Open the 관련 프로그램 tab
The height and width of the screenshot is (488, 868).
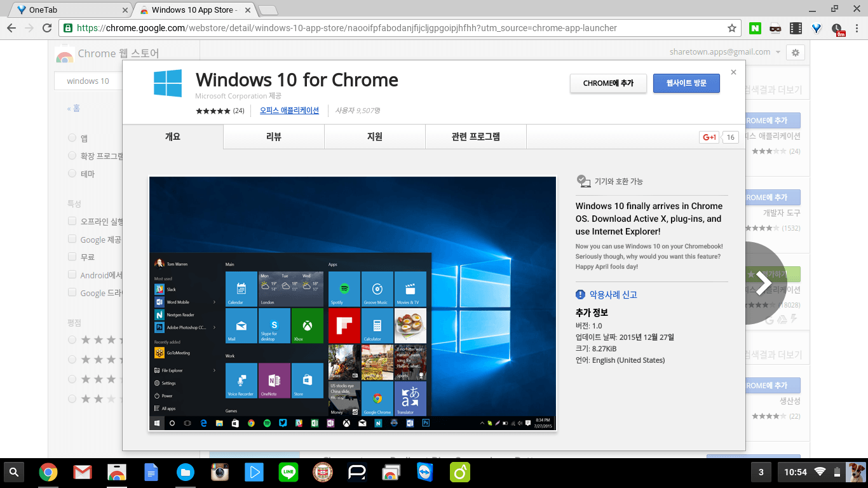475,137
